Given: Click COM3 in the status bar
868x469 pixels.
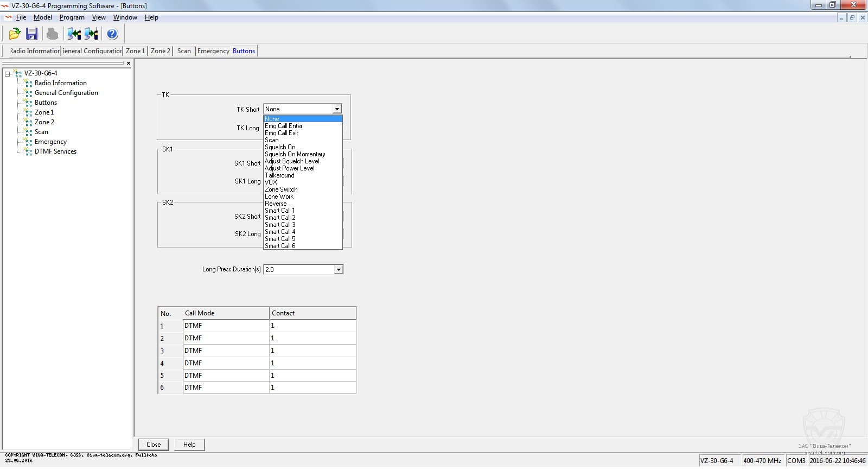Looking at the screenshot, I should click(x=796, y=461).
